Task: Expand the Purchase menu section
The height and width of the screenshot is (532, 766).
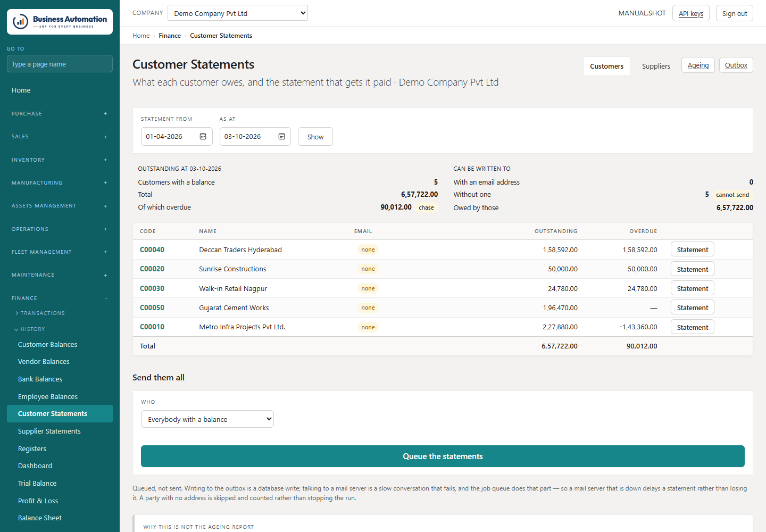Action: click(x=60, y=114)
